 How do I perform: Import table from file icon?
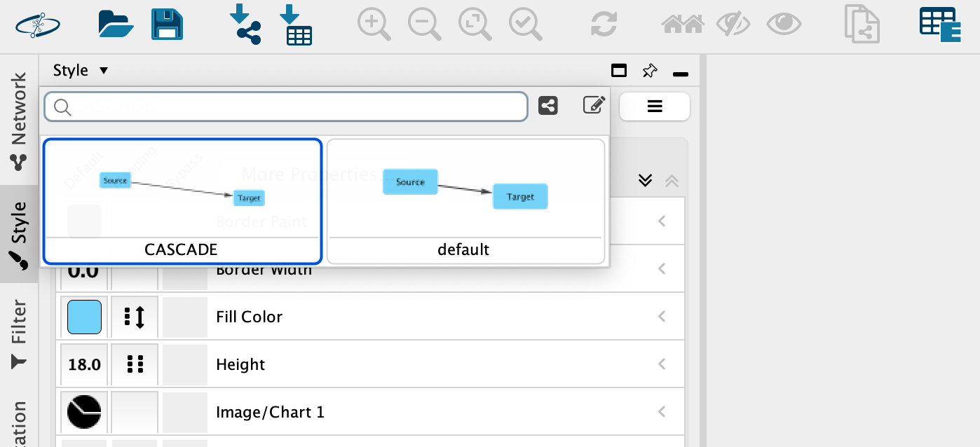[296, 25]
